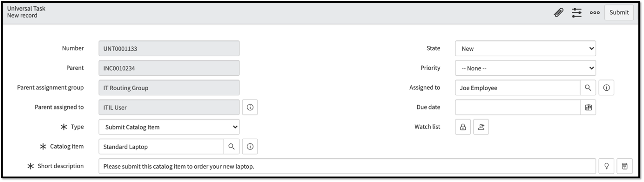Click the info icon beside Joe Employee
This screenshot has height=182, width=644.
(607, 87)
